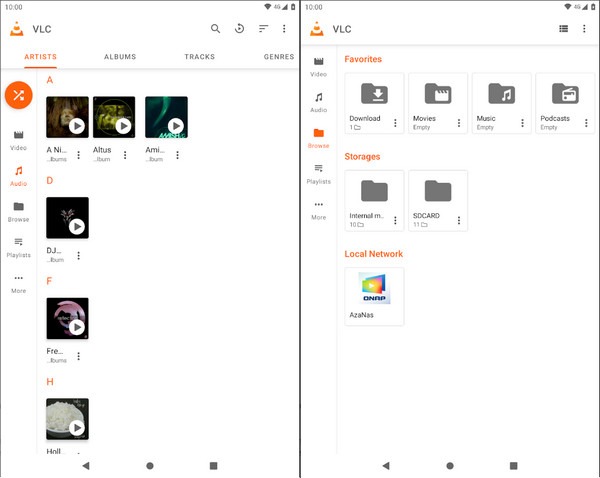Tap Android back button on left screen
The width and height of the screenshot is (600, 478).
tap(86, 465)
